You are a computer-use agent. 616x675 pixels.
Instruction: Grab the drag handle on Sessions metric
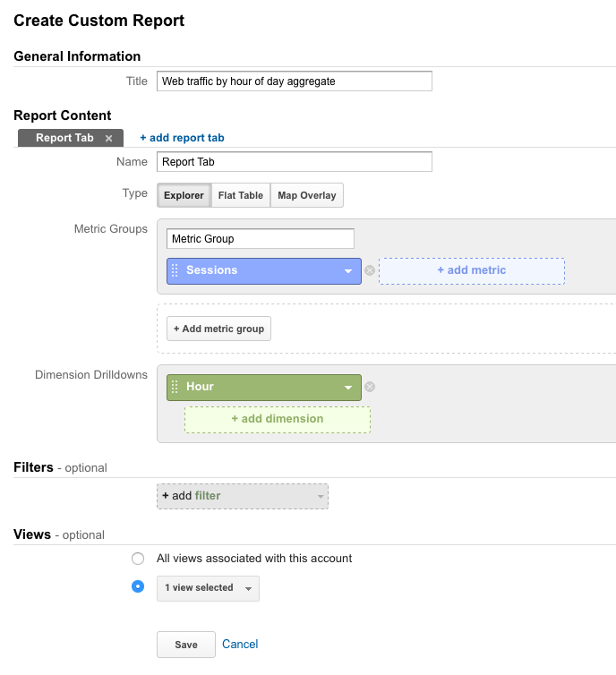175,270
